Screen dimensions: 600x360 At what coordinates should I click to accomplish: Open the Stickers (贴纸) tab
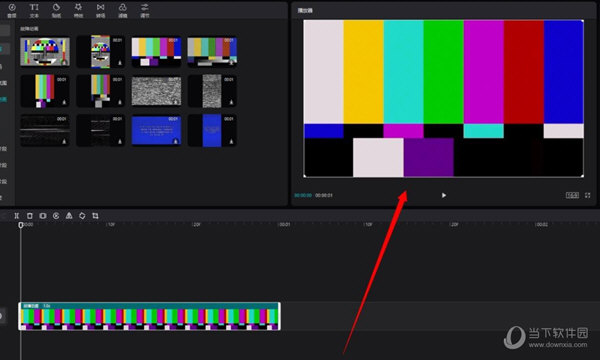tap(56, 10)
